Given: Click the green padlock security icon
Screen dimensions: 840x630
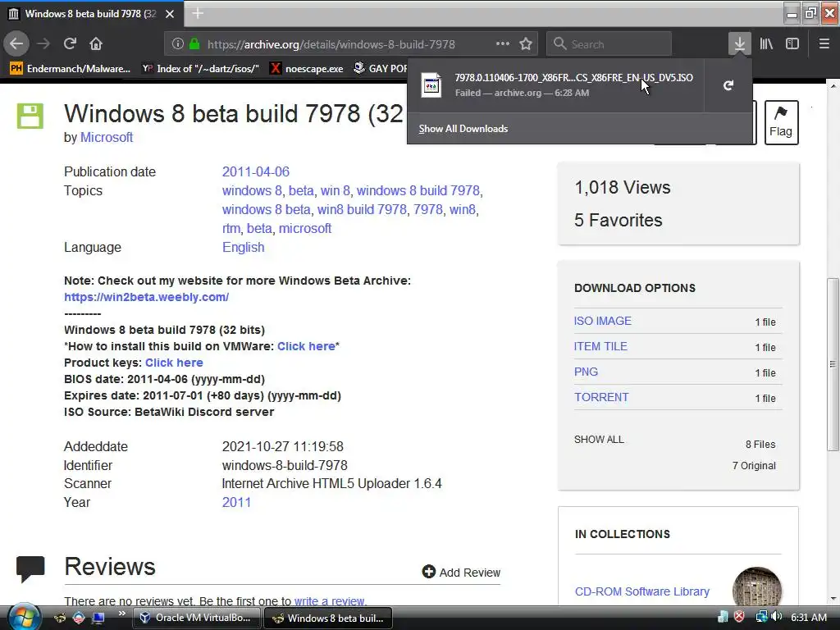Looking at the screenshot, I should pyautogui.click(x=194, y=44).
